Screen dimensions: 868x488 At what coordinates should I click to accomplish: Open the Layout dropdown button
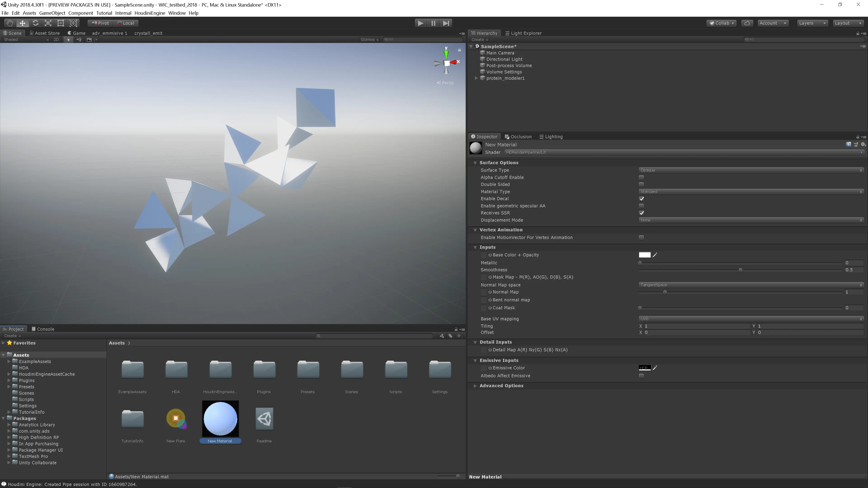point(849,23)
